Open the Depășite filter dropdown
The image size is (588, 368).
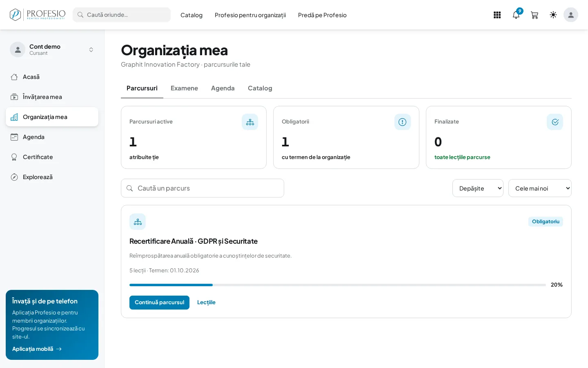478,188
